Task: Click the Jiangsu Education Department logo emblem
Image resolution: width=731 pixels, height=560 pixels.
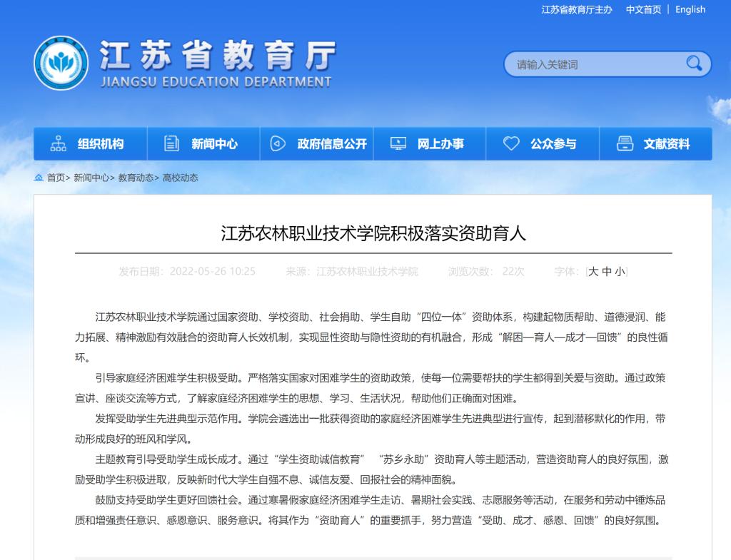Action: [61, 63]
